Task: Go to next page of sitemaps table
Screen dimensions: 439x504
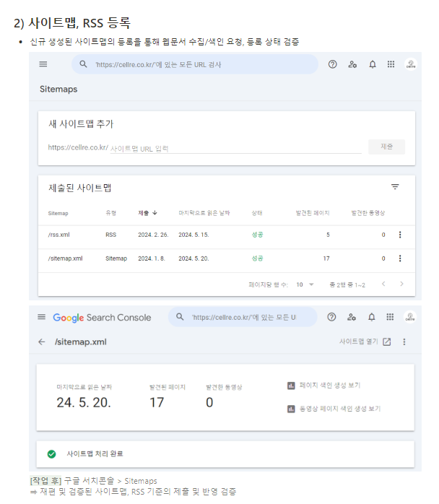Action: 401,284
